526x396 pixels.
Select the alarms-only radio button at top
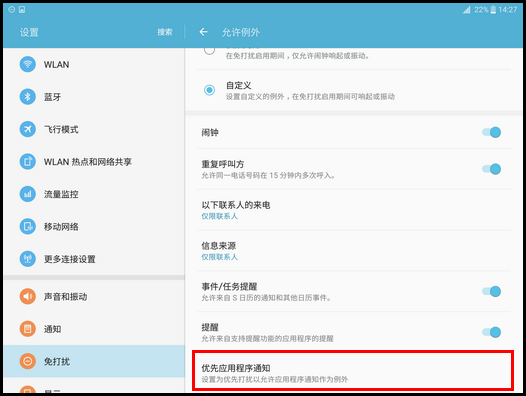tap(210, 50)
